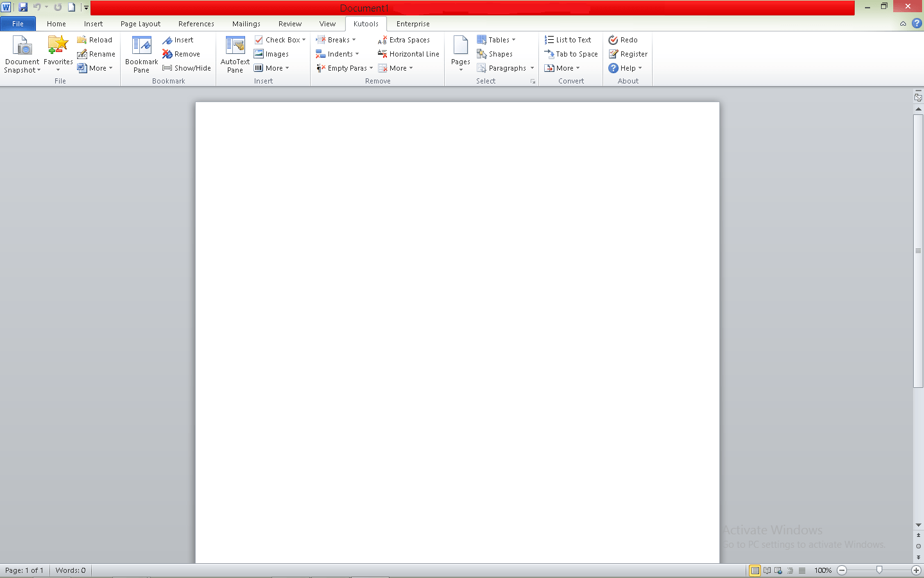Zoom in with the plus button
Viewport: 924px width, 578px height.
[916, 570]
